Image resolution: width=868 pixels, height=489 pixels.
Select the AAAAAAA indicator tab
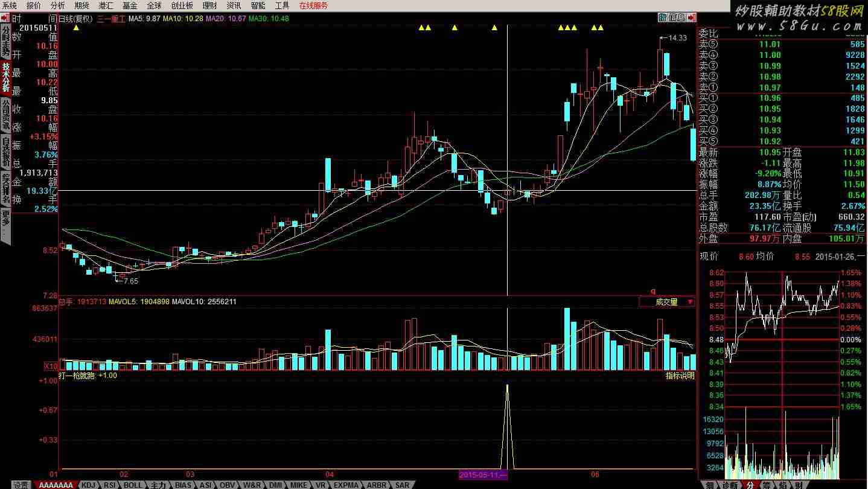[56, 485]
